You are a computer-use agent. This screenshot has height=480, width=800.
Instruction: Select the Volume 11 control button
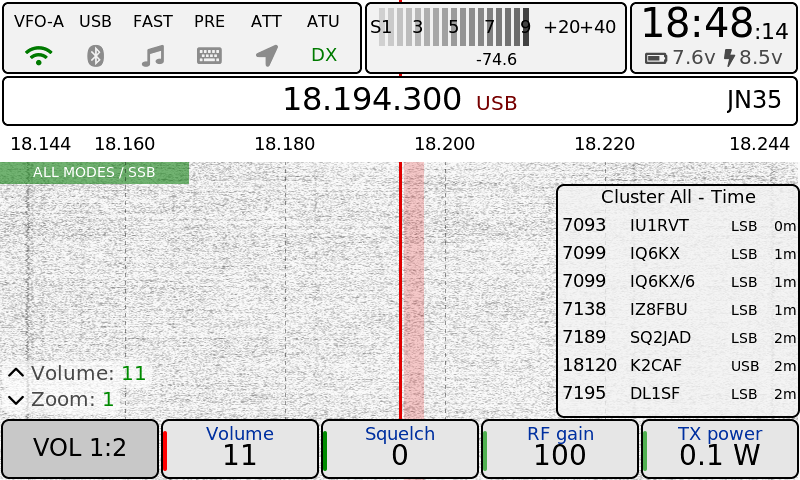point(240,449)
